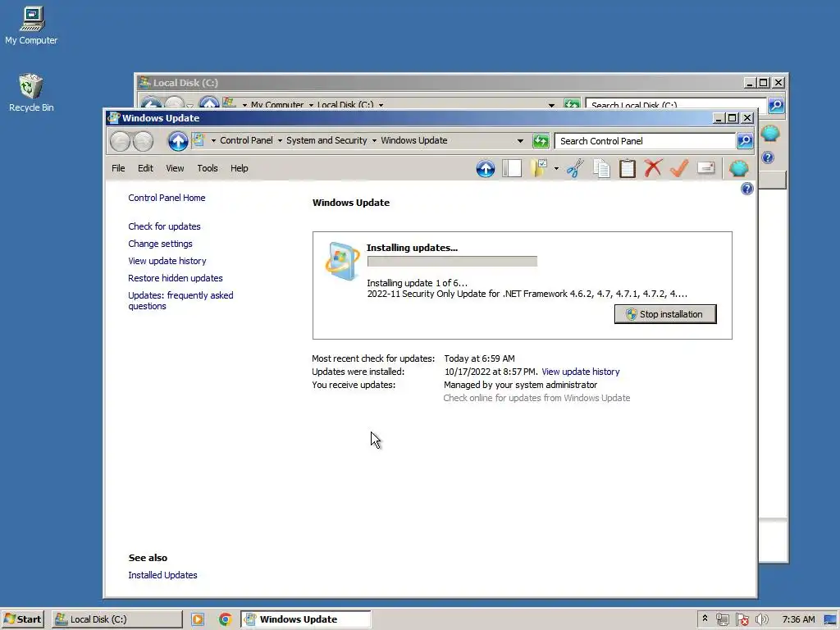The width and height of the screenshot is (840, 630).
Task: Expand the dropdown arrow before Control Panel breadcrumb
Action: pos(213,141)
